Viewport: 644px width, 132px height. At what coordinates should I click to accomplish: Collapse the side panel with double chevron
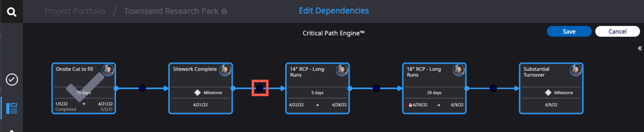pyautogui.click(x=640, y=48)
